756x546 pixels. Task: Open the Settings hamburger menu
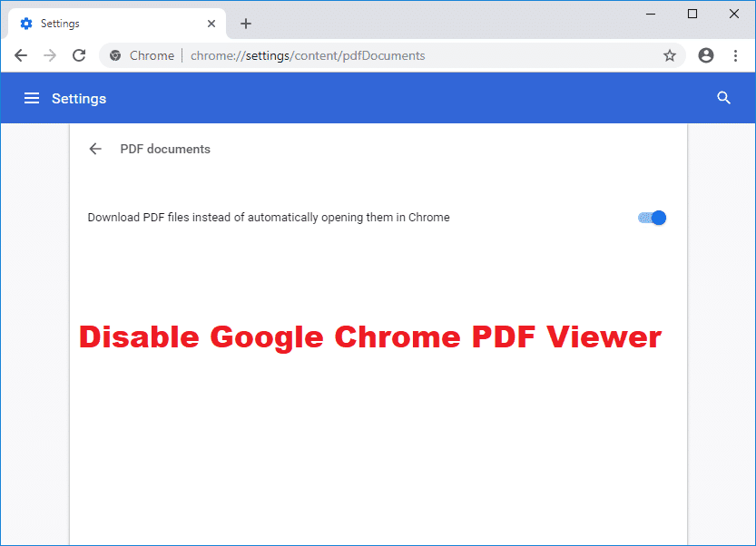point(32,98)
